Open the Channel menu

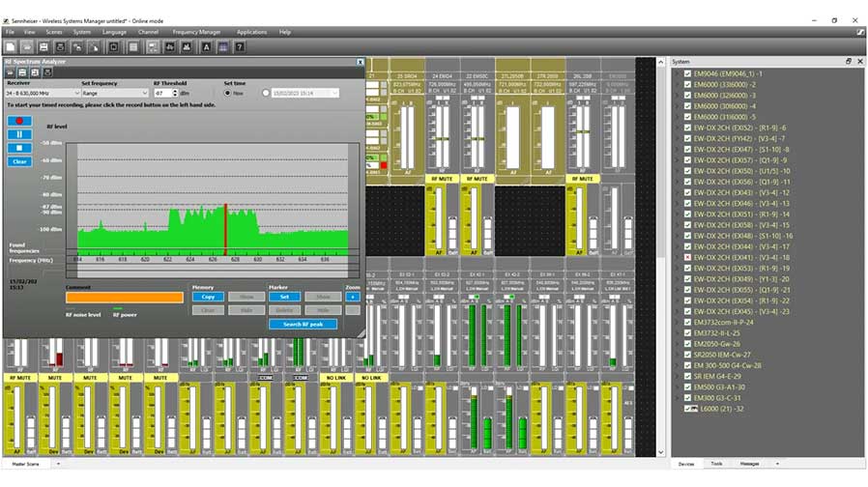pyautogui.click(x=148, y=32)
